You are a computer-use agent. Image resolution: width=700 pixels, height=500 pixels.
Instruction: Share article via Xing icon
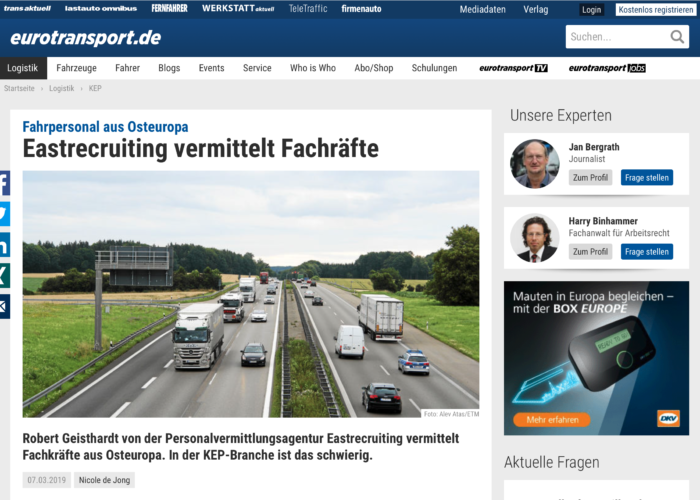point(4,275)
